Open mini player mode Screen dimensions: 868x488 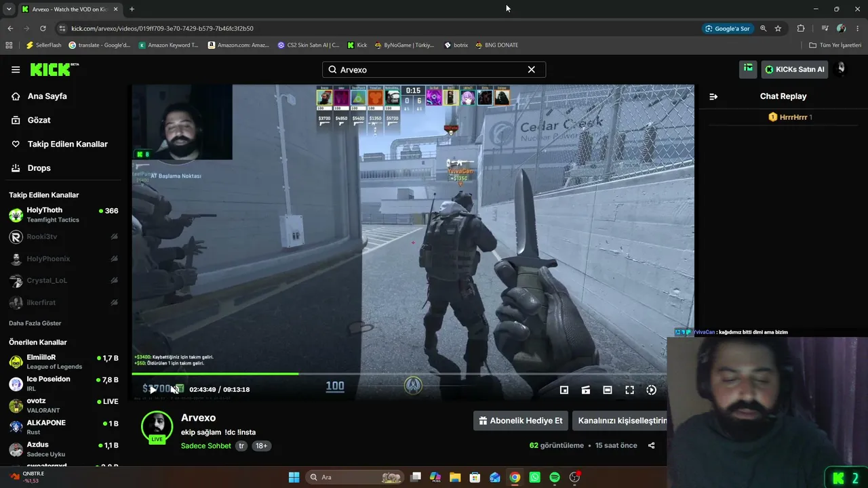(x=564, y=390)
